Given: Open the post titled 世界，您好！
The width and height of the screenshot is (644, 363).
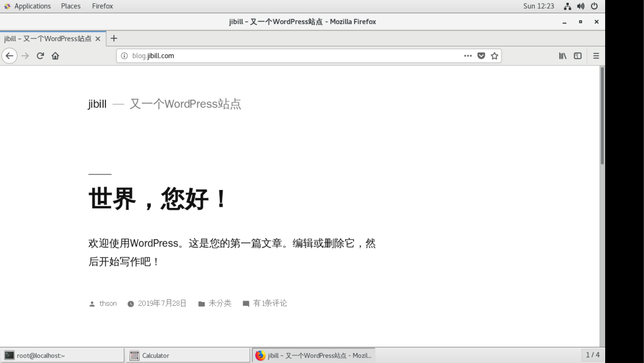Looking at the screenshot, I should [x=158, y=199].
